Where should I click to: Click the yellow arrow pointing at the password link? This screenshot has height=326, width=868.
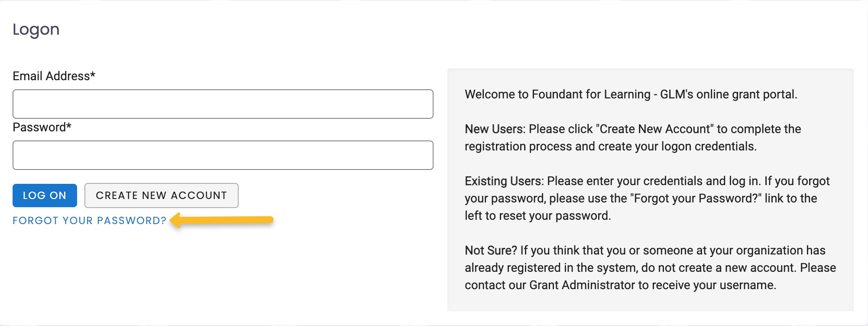[221, 220]
